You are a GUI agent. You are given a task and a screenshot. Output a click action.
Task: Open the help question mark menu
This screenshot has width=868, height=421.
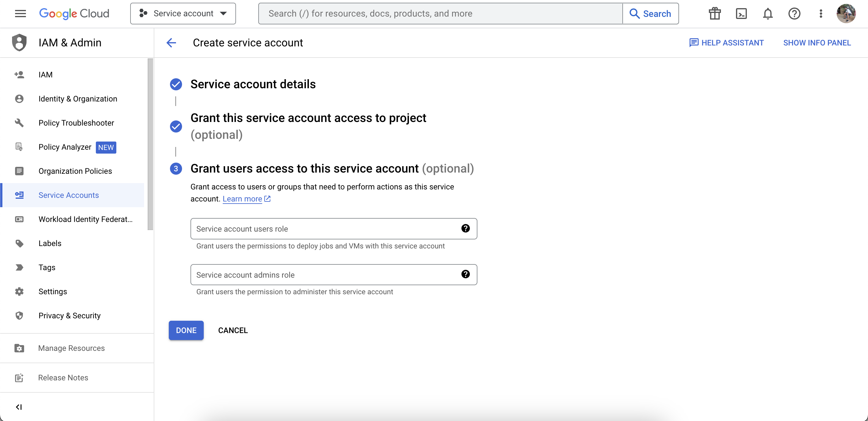point(794,14)
